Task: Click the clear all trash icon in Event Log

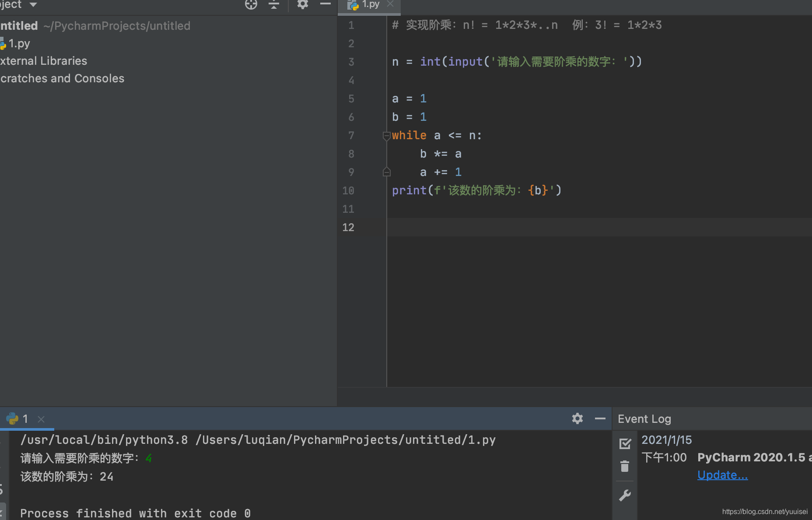Action: tap(625, 466)
